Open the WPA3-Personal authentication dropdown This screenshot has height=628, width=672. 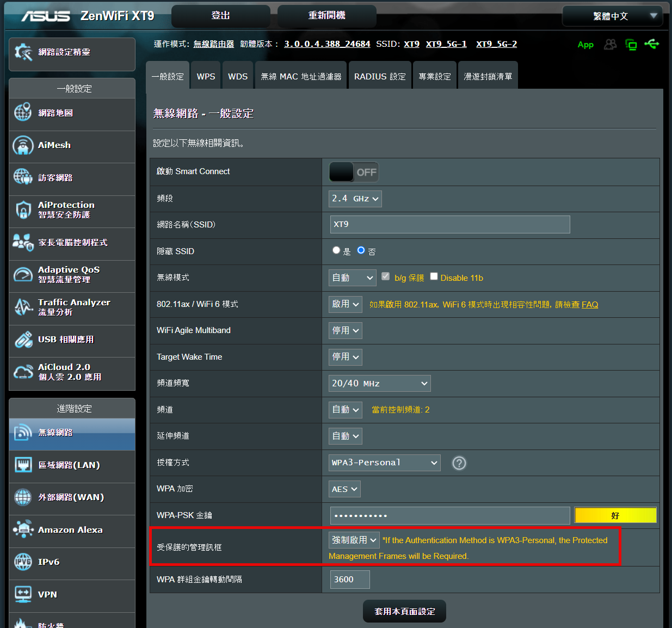384,463
